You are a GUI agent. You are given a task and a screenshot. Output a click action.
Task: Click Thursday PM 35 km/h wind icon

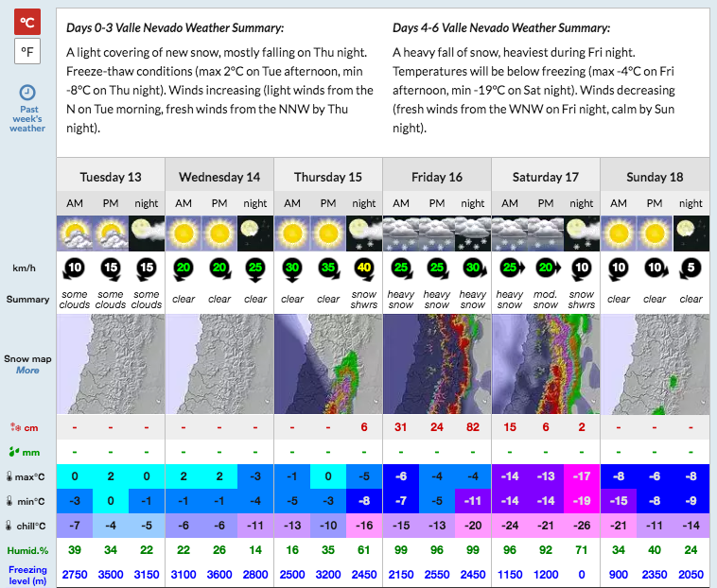(328, 269)
